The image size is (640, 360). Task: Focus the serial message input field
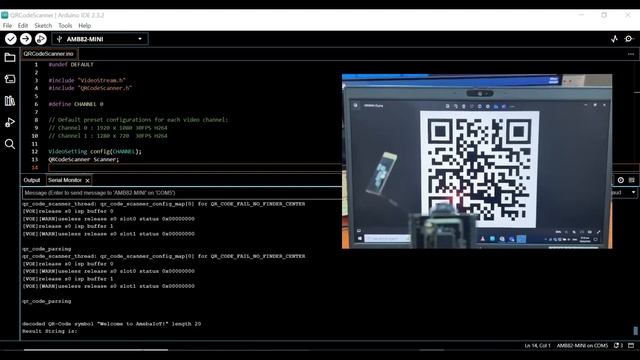[182, 193]
